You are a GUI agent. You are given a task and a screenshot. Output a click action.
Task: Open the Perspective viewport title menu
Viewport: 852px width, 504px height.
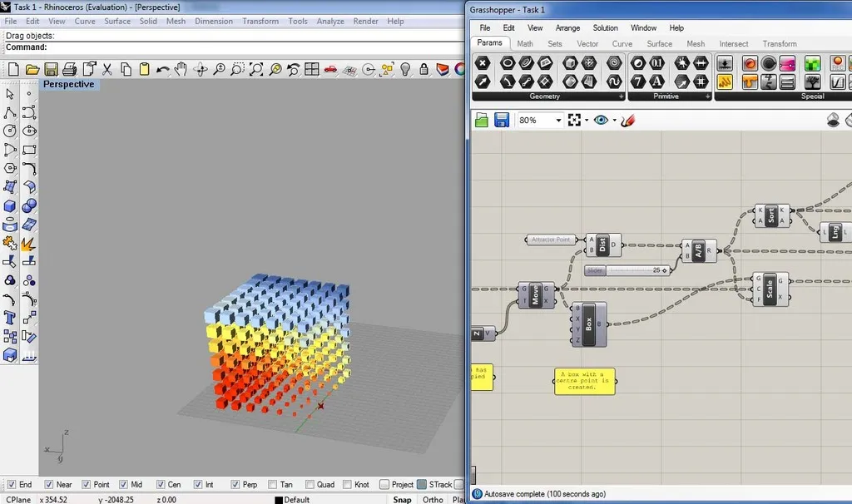coord(68,84)
